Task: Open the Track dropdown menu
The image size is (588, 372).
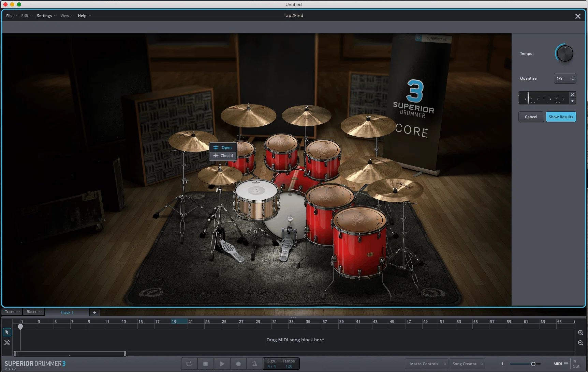Action: click(x=12, y=312)
